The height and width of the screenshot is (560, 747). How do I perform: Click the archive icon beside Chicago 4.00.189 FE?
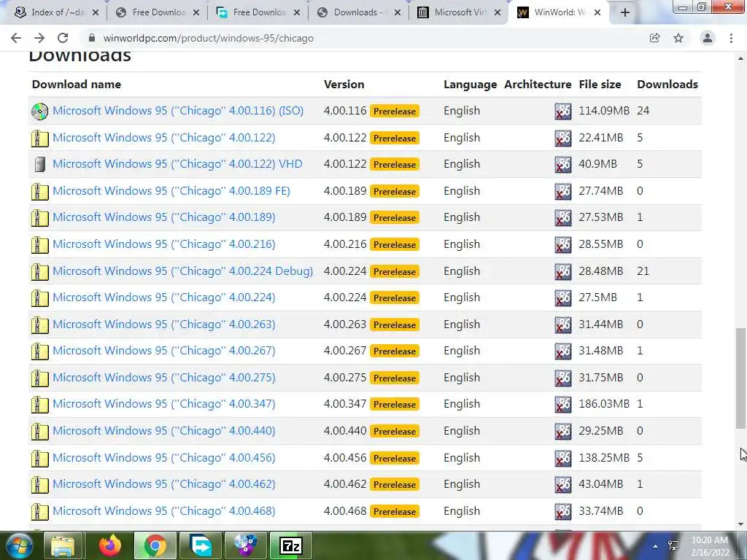coord(39,192)
